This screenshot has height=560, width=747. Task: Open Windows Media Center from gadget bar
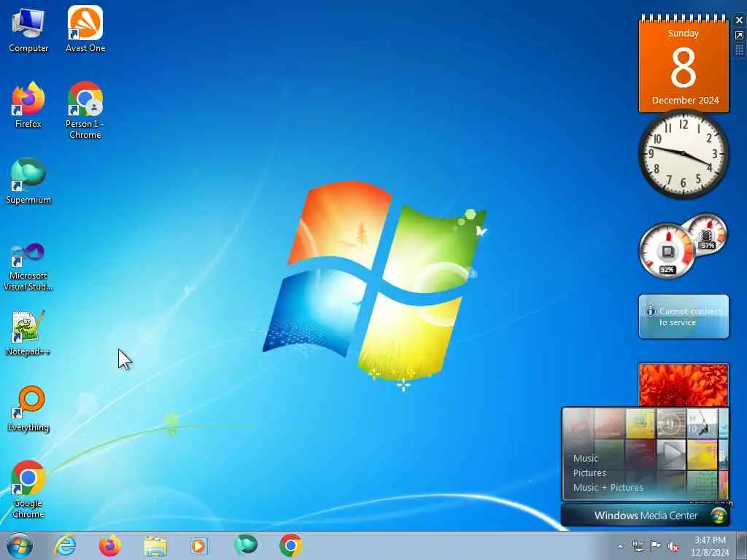coord(646,516)
